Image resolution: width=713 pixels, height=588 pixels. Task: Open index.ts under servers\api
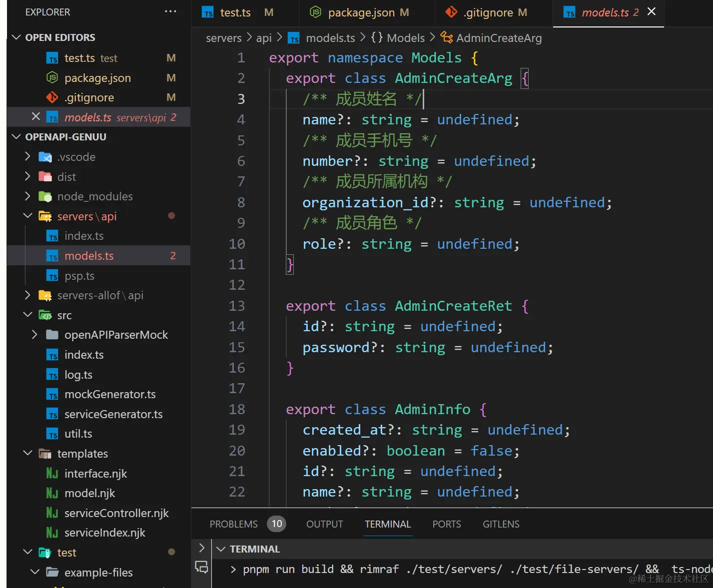click(x=98, y=236)
